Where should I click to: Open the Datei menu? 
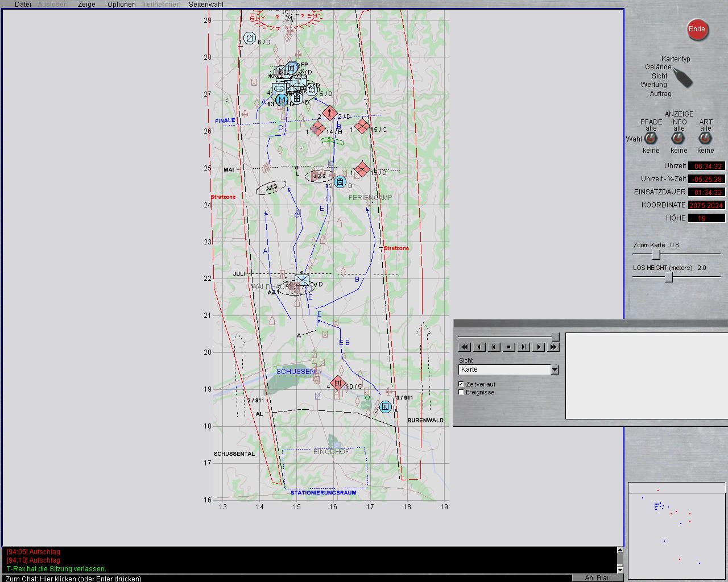[23, 4]
